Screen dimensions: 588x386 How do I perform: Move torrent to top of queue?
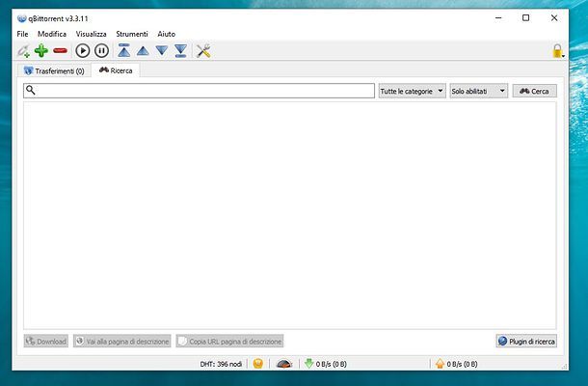pos(124,50)
